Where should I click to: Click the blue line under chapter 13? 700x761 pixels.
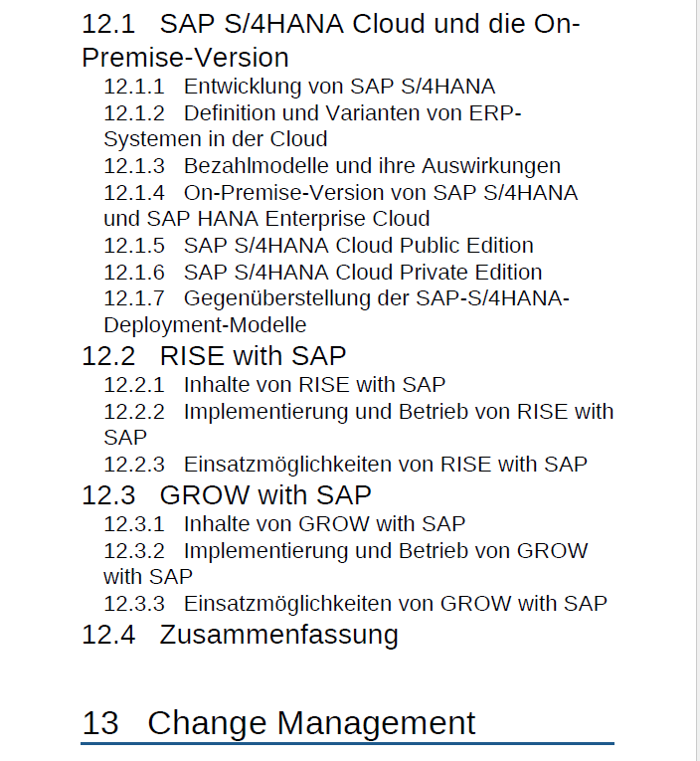click(x=347, y=743)
